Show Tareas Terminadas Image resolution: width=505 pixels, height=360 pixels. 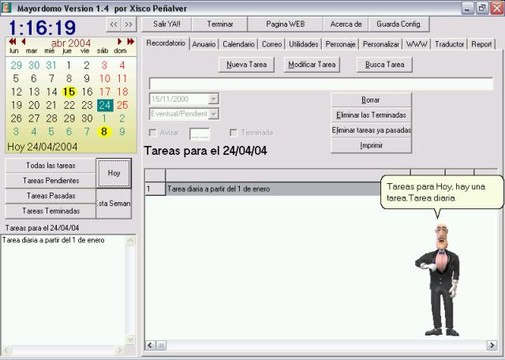(x=51, y=211)
